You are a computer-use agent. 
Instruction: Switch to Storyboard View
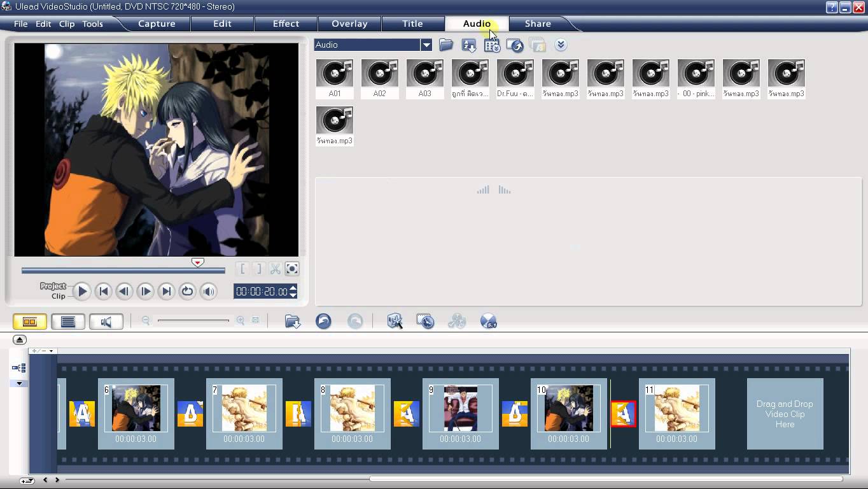(30, 322)
